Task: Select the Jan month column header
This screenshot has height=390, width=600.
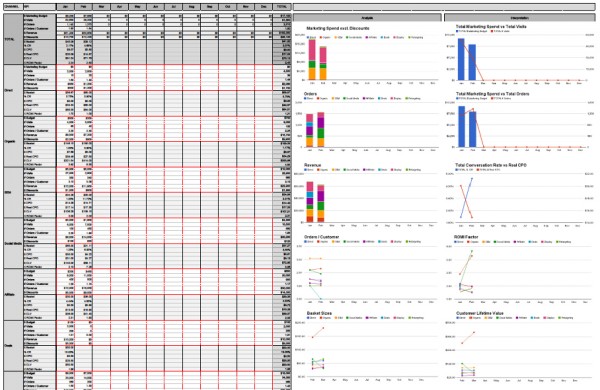Action: point(65,7)
